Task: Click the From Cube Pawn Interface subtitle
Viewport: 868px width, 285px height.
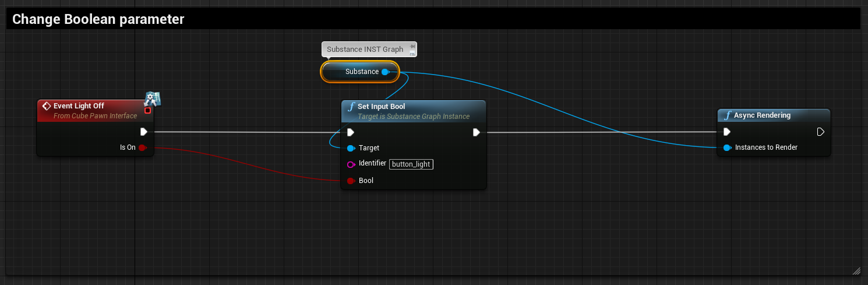Action: 96,116
